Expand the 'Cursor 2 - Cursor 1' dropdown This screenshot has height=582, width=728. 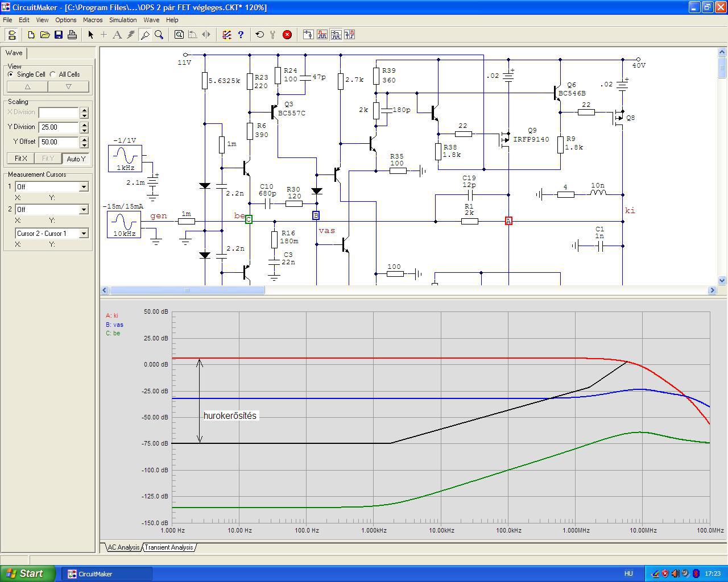click(84, 234)
